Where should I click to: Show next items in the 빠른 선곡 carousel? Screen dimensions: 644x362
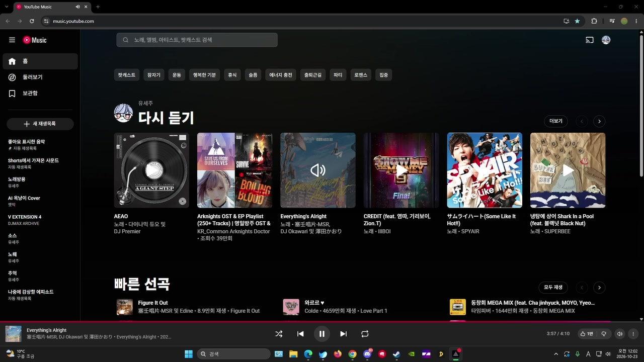(599, 288)
